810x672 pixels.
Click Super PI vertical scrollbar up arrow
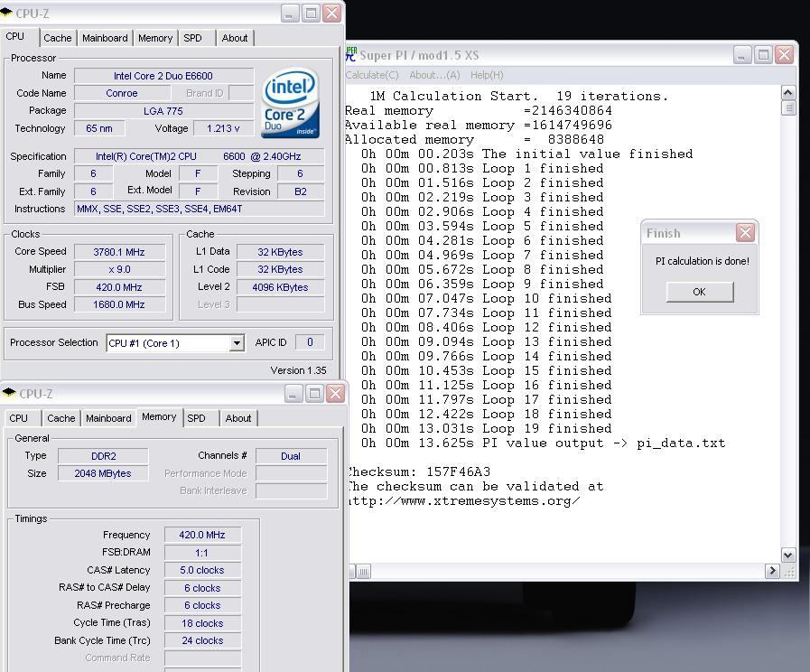(787, 93)
